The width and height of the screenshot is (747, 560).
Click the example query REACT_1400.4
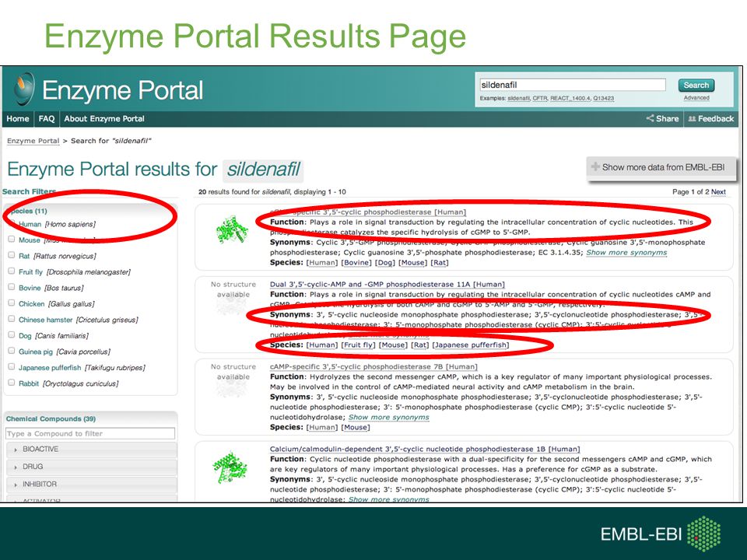570,98
